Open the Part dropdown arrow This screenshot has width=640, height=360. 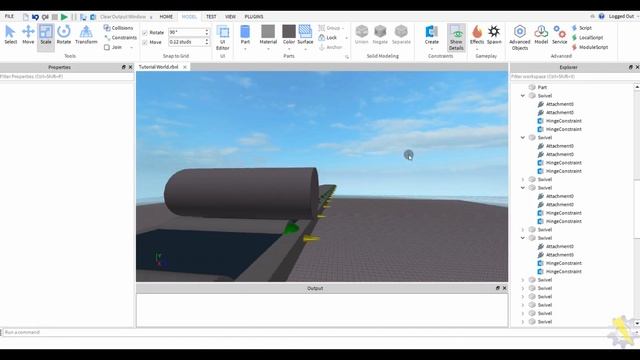pyautogui.click(x=245, y=49)
